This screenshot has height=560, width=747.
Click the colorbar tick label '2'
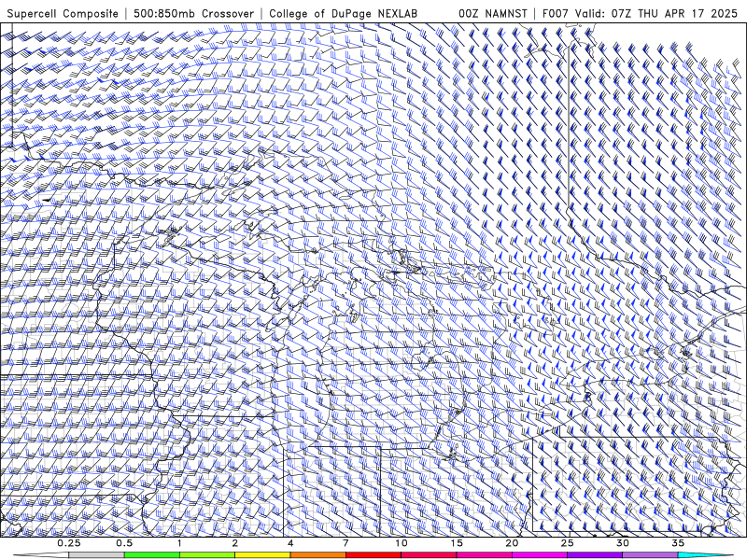(x=235, y=543)
